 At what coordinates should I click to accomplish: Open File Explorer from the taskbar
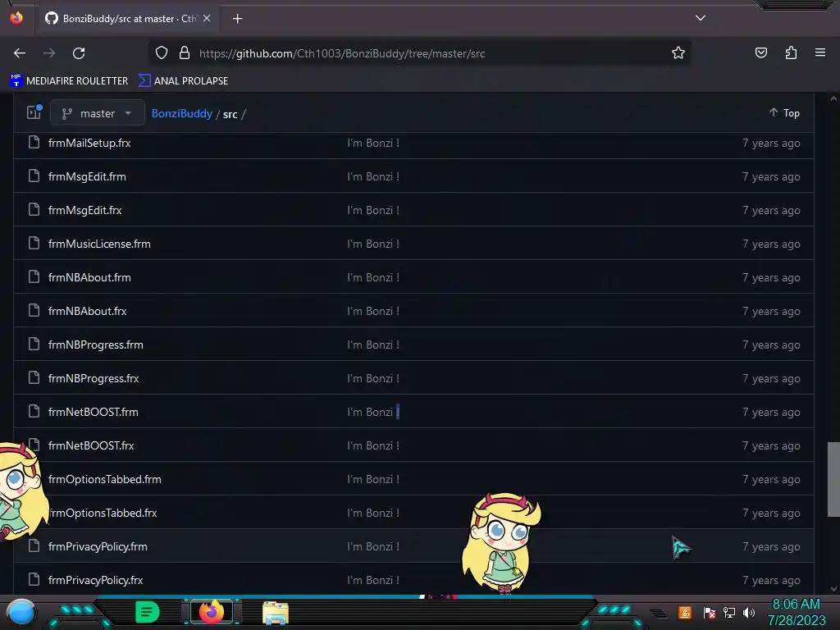(x=276, y=613)
